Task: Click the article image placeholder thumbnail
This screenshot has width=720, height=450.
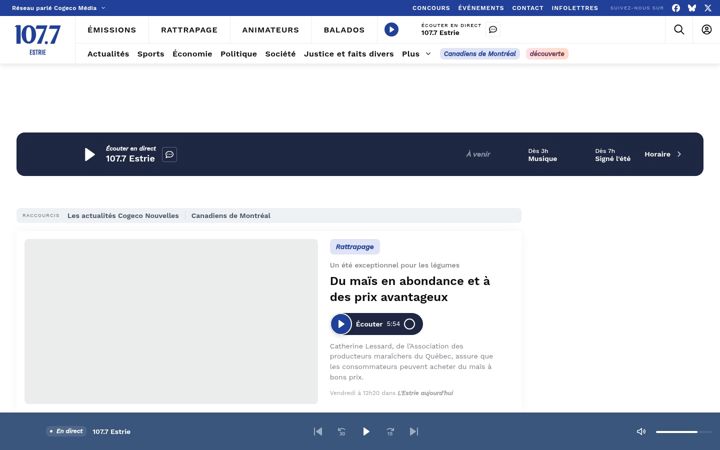Action: (x=171, y=321)
